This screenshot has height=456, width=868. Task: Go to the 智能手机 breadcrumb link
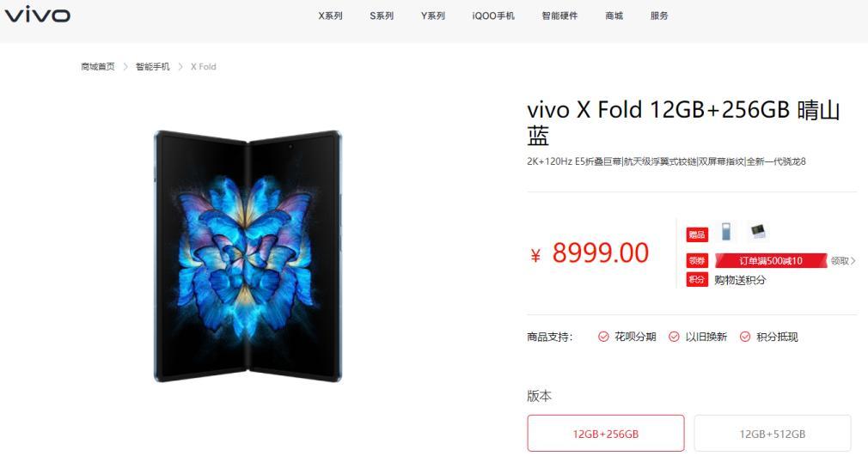click(x=153, y=66)
